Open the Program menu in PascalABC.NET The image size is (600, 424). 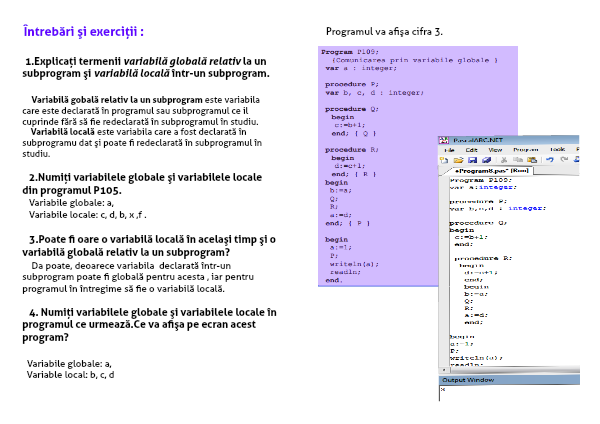(x=526, y=150)
